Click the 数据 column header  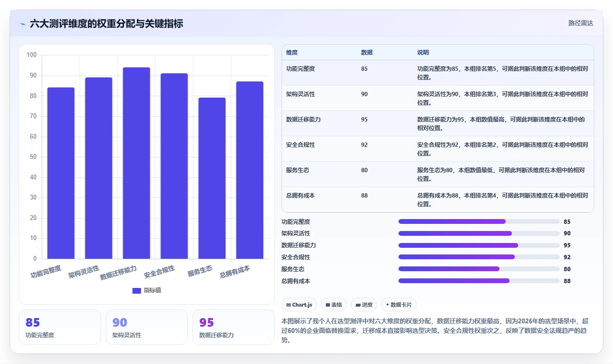click(x=367, y=53)
